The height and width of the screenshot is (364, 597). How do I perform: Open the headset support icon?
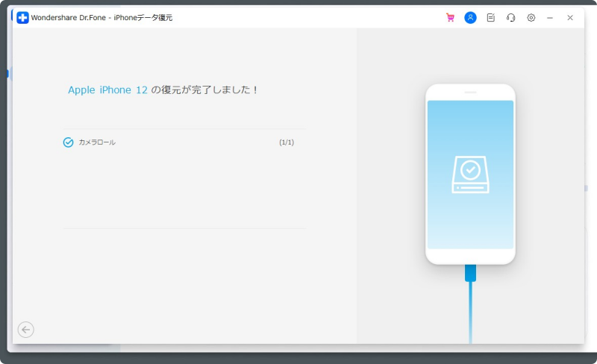(511, 17)
